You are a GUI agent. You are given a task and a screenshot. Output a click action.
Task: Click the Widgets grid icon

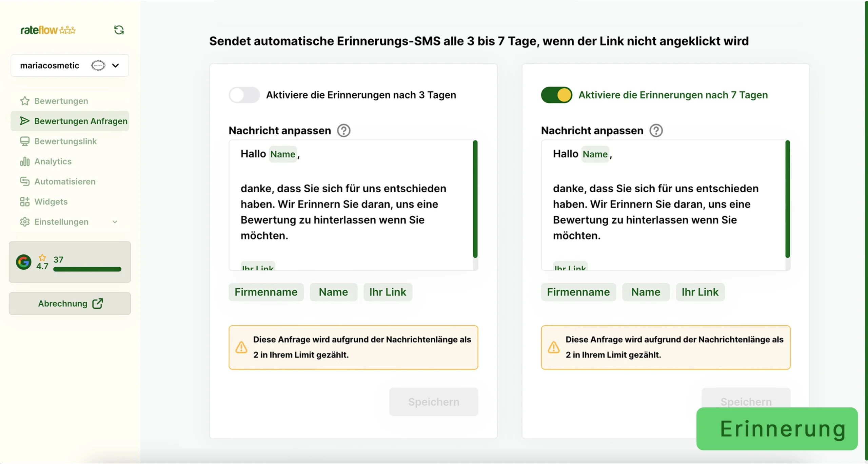tap(25, 202)
